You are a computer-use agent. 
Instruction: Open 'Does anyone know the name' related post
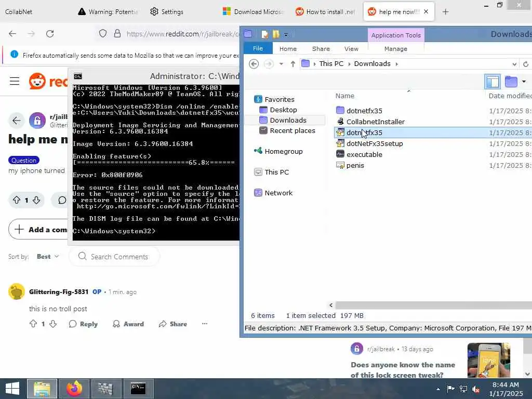[x=403, y=370]
